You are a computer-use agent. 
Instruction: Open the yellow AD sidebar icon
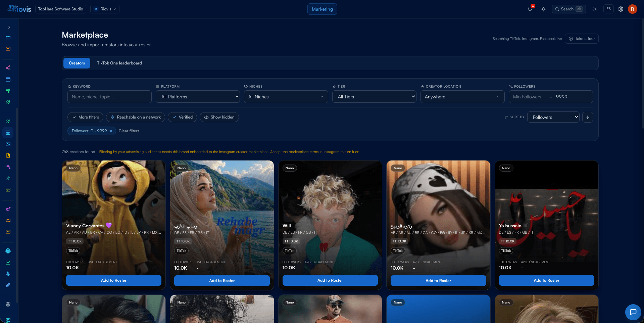(x=8, y=232)
